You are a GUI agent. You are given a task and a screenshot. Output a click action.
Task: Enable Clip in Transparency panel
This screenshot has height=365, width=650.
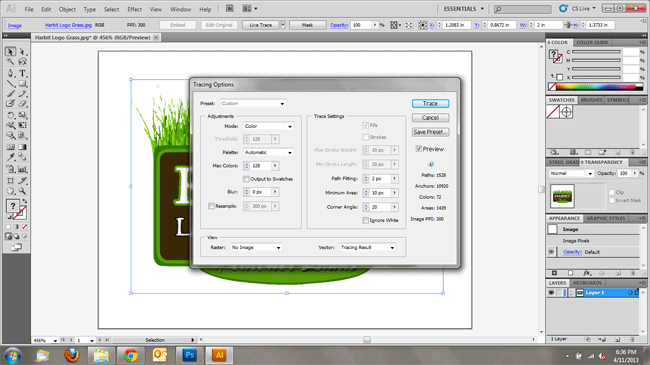pyautogui.click(x=611, y=192)
